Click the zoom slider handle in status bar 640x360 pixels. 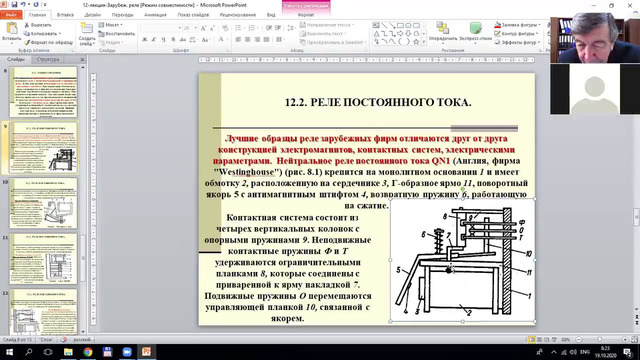pyautogui.click(x=600, y=340)
